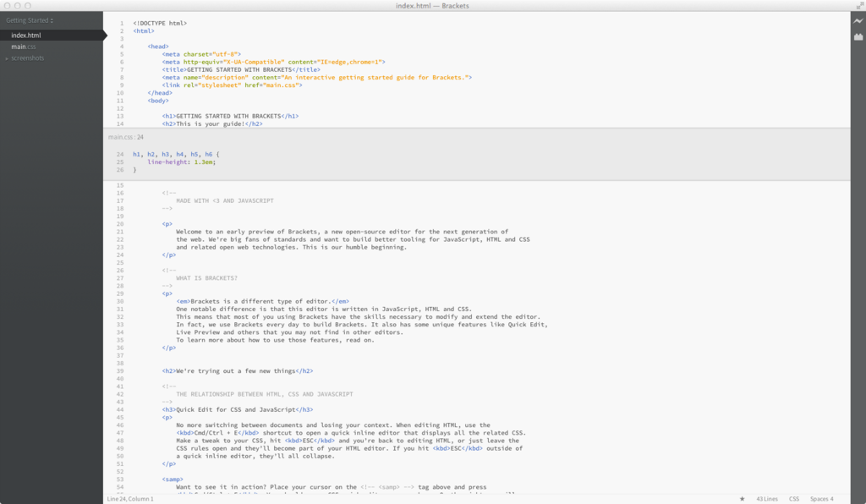Click the close button in the title bar

tap(7, 6)
